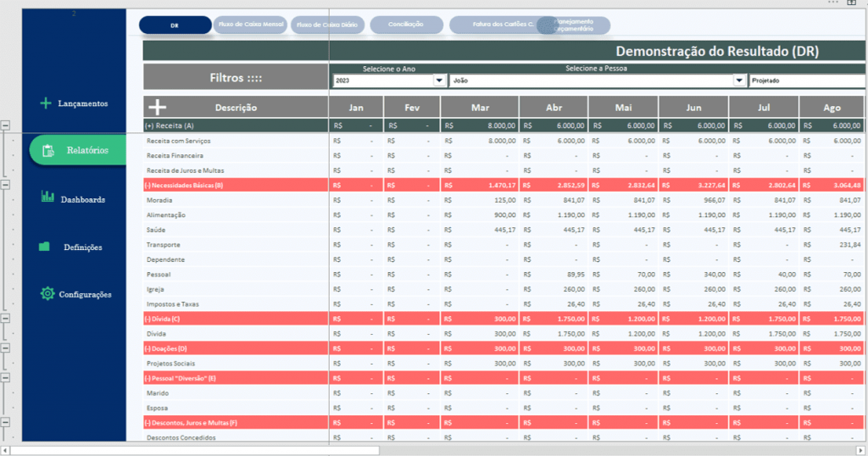Go to the Conciliação tab
The image size is (868, 456).
(x=406, y=25)
